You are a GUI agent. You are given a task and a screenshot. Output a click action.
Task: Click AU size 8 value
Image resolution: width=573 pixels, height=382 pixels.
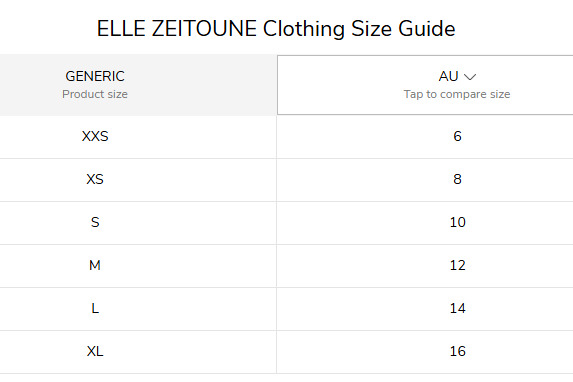458,179
